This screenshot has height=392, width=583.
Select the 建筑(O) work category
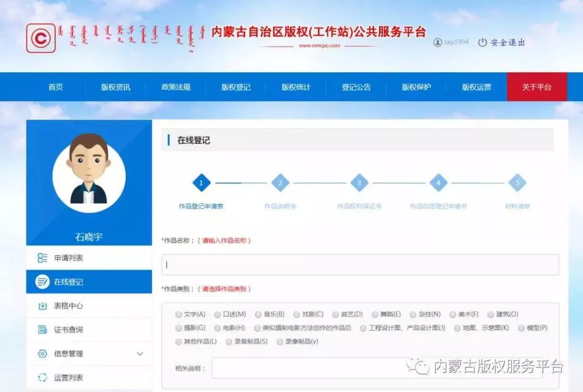point(490,315)
